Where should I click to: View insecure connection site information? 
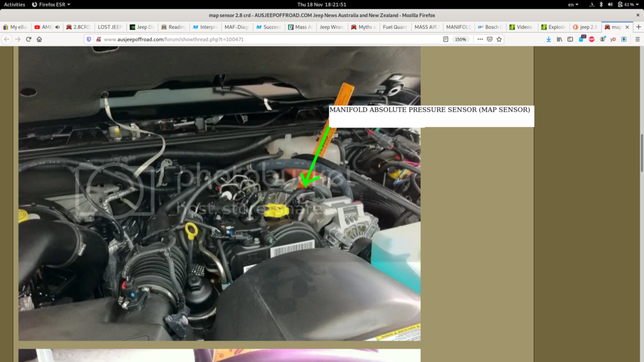point(99,40)
